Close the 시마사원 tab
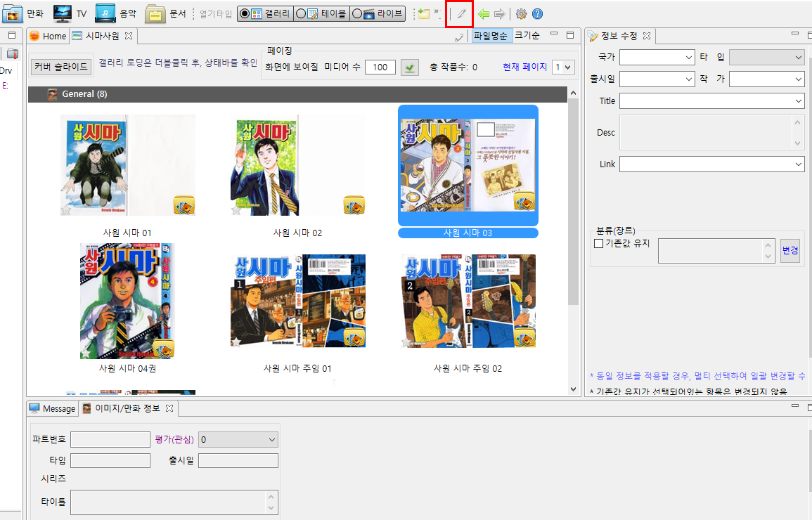This screenshot has height=520, width=812. pyautogui.click(x=129, y=36)
